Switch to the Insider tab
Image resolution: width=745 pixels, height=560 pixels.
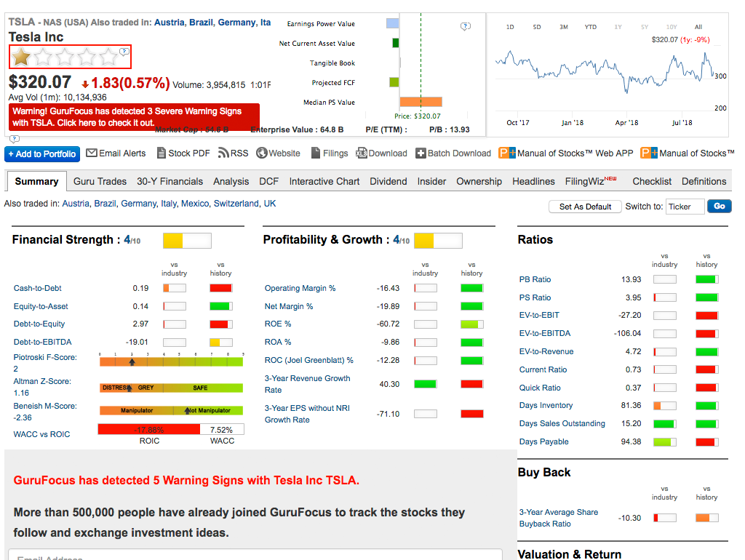pyautogui.click(x=431, y=181)
